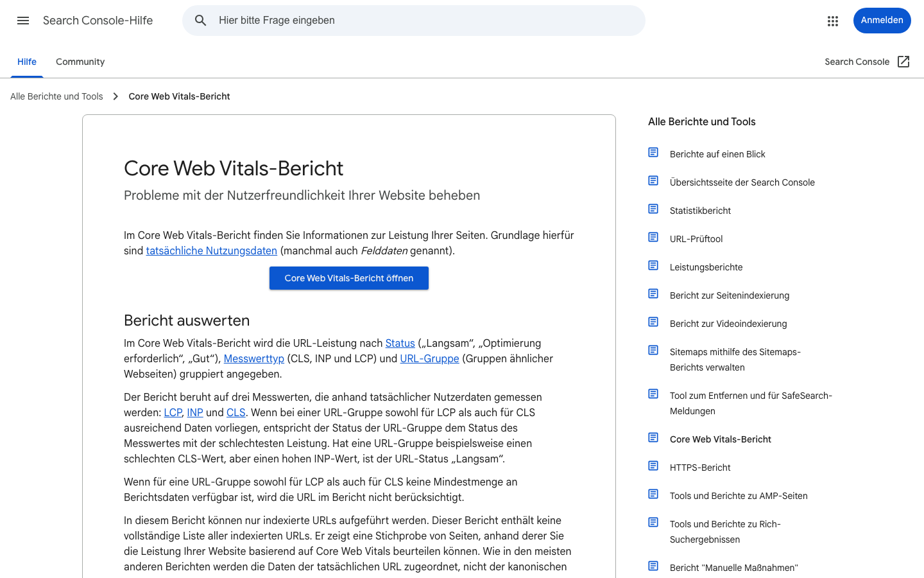Click the article icon next to Bericht zur Seitenindexierung
The width and height of the screenshot is (924, 578).
[653, 293]
